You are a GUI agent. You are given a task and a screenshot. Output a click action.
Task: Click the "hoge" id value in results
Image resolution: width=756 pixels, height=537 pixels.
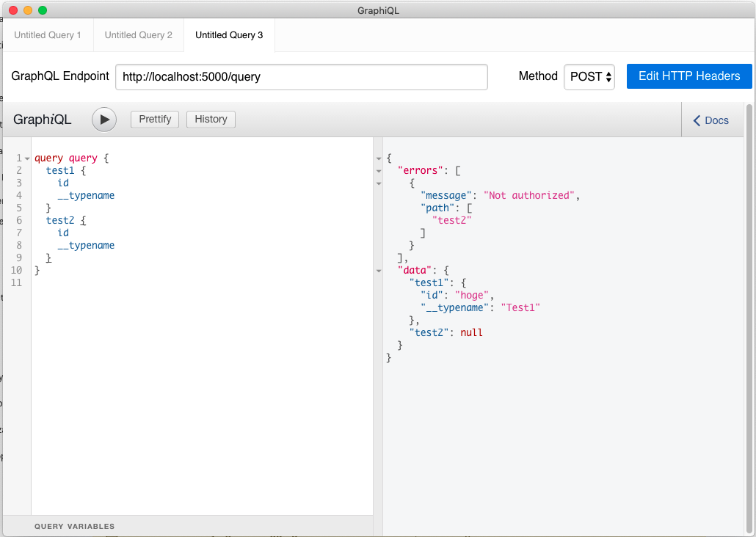pos(471,296)
